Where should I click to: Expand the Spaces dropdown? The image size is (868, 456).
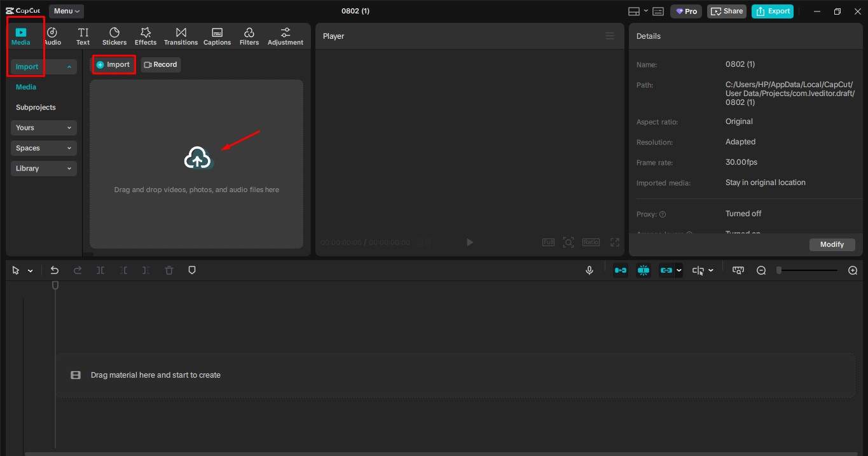(44, 148)
